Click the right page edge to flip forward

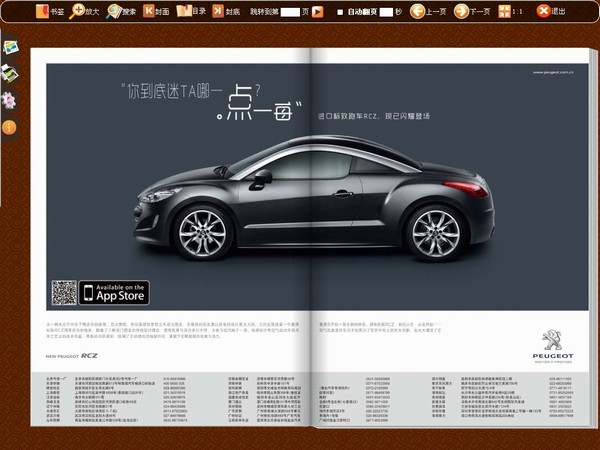pyautogui.click(x=594, y=237)
